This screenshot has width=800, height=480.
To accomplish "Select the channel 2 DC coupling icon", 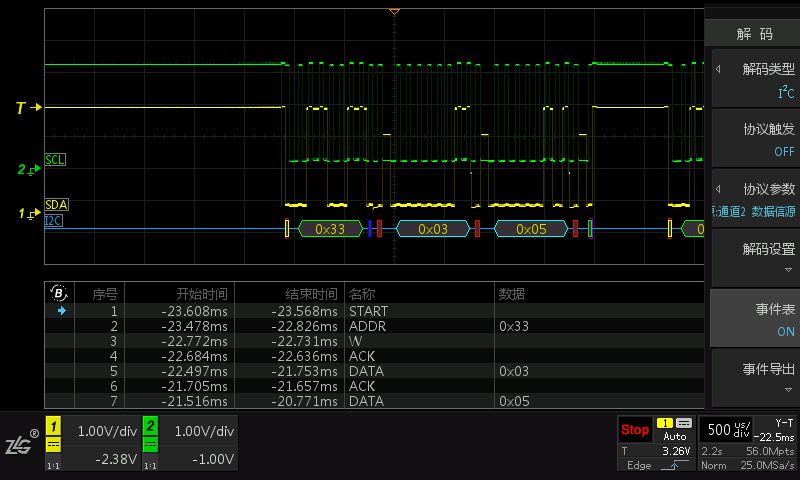I will tap(151, 445).
